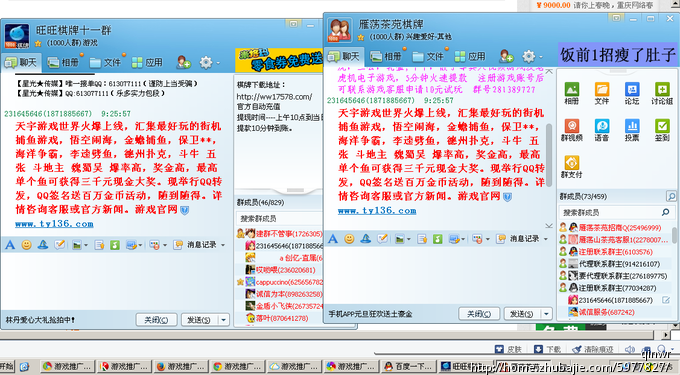Switch to 文件 tab in 雁荡茶苑棋牌
The width and height of the screenshot is (680, 375).
click(428, 56)
